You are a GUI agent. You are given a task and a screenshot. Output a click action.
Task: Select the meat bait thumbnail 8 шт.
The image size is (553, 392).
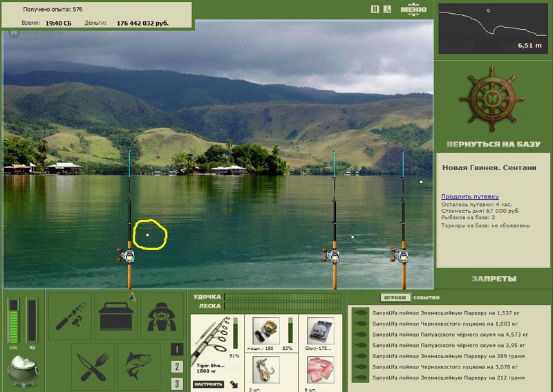pos(320,370)
